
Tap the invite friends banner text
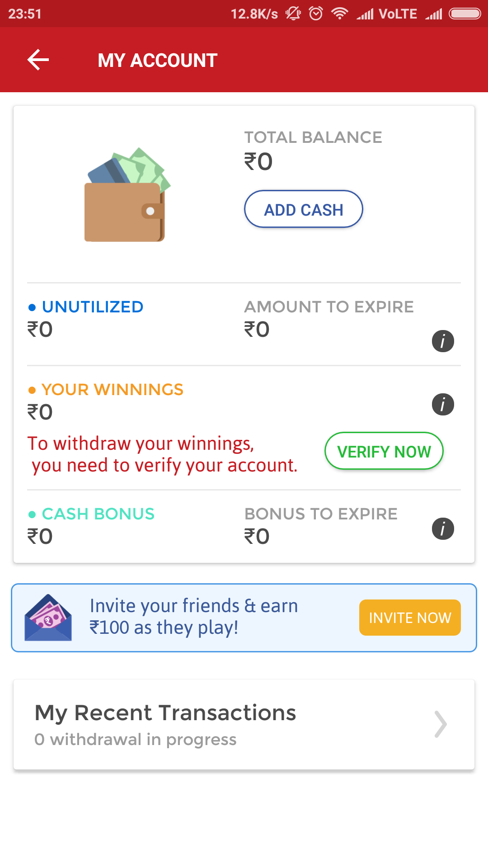pyautogui.click(x=194, y=617)
